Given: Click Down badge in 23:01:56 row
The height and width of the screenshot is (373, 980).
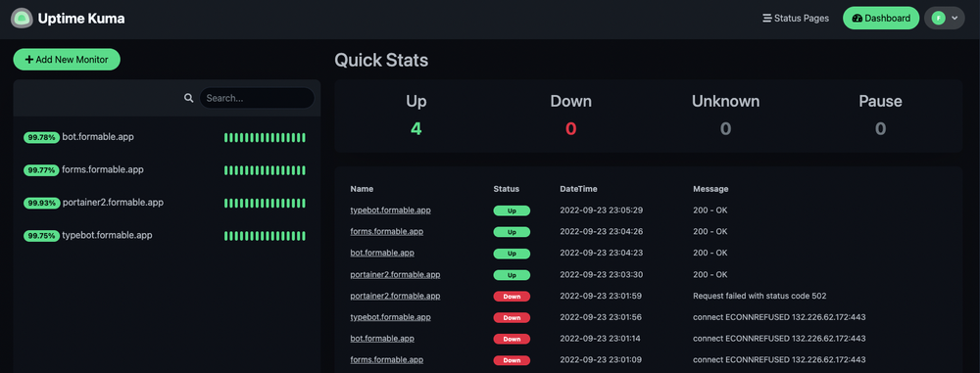Looking at the screenshot, I should tap(512, 317).
